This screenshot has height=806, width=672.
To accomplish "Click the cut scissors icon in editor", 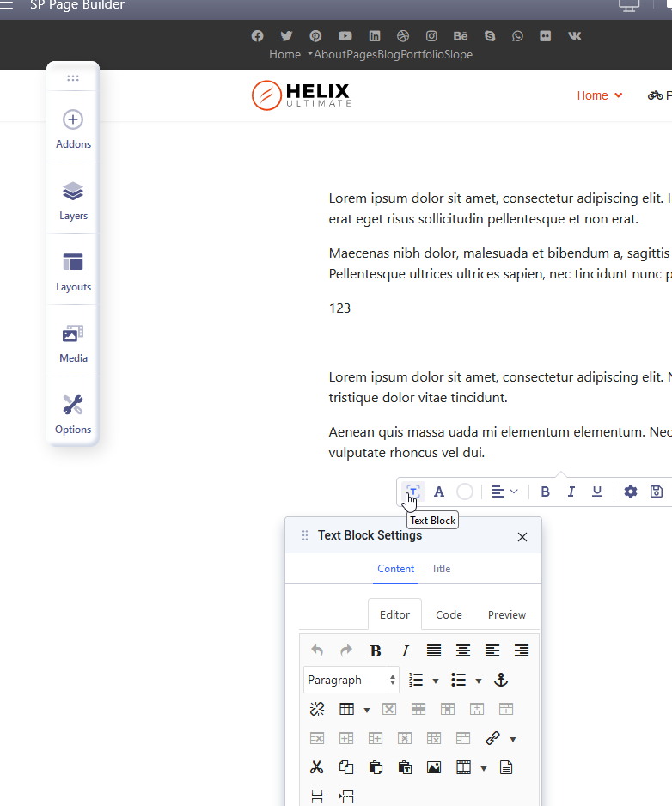I will click(x=317, y=767).
